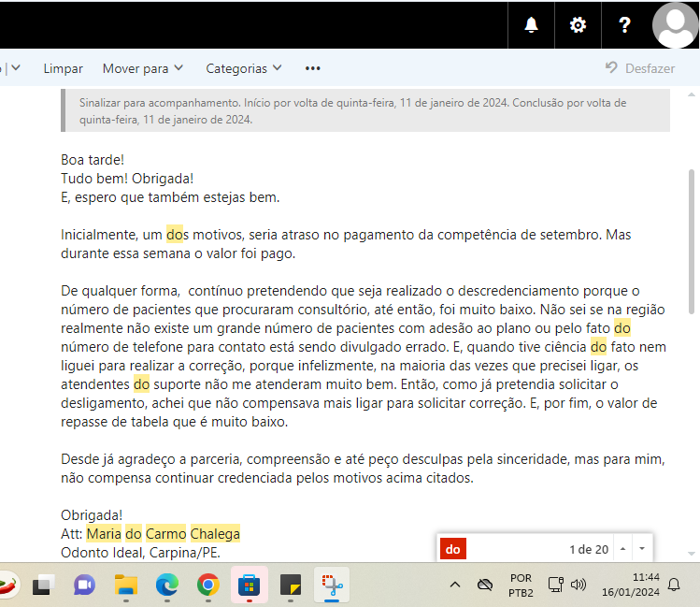Click the chili pepper taskbar icon
700x607 pixels.
pyautogui.click(x=8, y=585)
